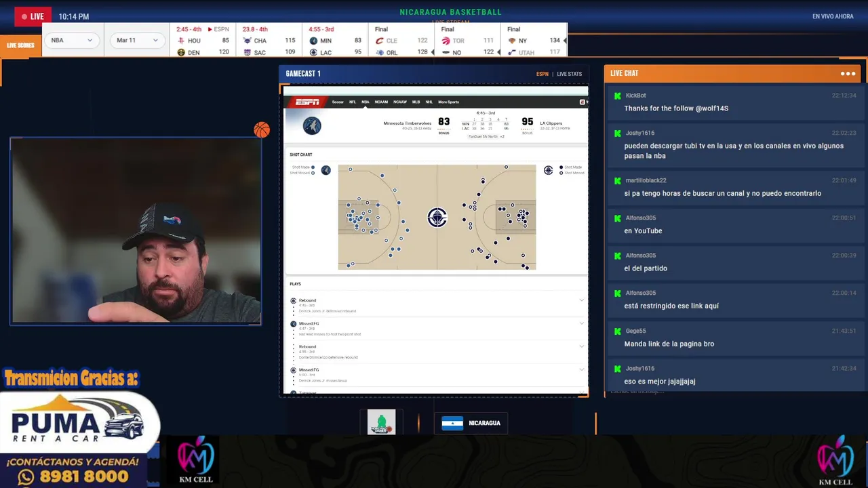The image size is (868, 488).
Task: Click the Timberwolves icon on 4:47 Missed FG
Action: coord(294,324)
